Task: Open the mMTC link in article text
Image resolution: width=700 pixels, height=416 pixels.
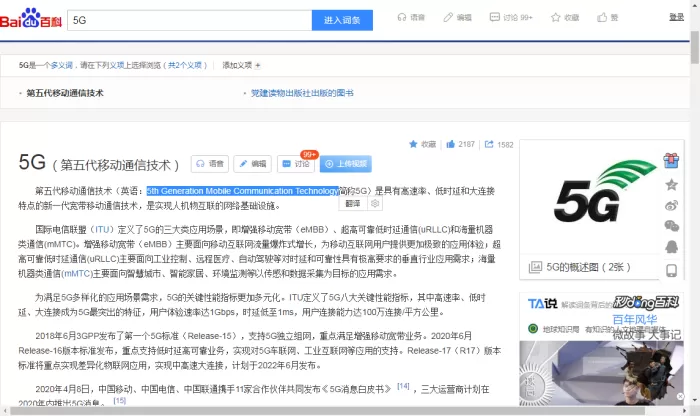Action: click(x=77, y=273)
